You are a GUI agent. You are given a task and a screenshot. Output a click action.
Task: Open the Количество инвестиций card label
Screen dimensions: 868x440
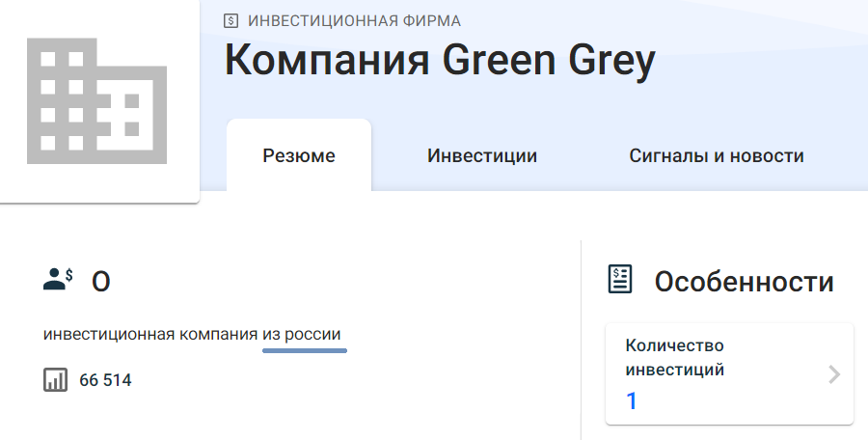click(675, 357)
